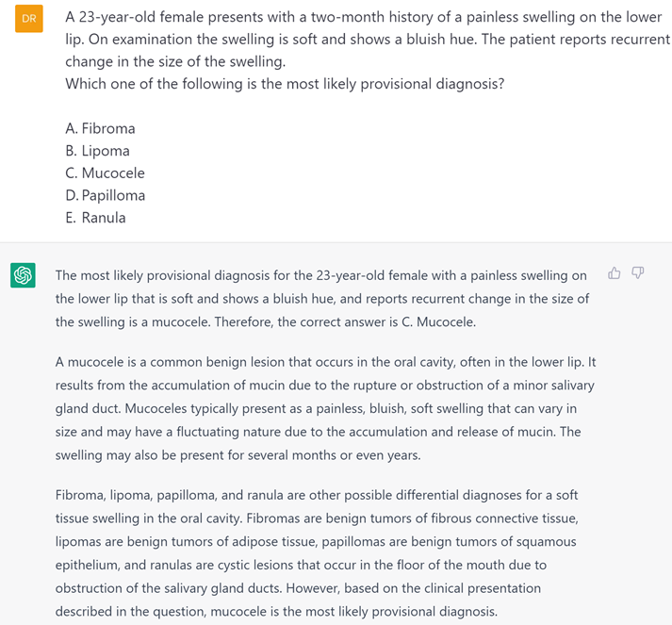Click the line starting 'Fibroma, lipoma, papilloma, and ranula'

(316, 495)
